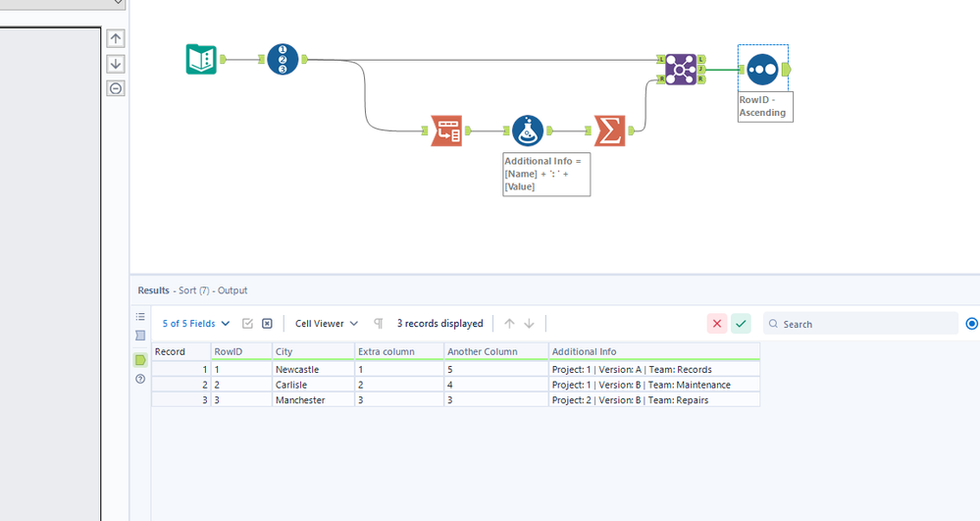Click Sort tool output anchor
The image size is (980, 521).
(x=786, y=70)
